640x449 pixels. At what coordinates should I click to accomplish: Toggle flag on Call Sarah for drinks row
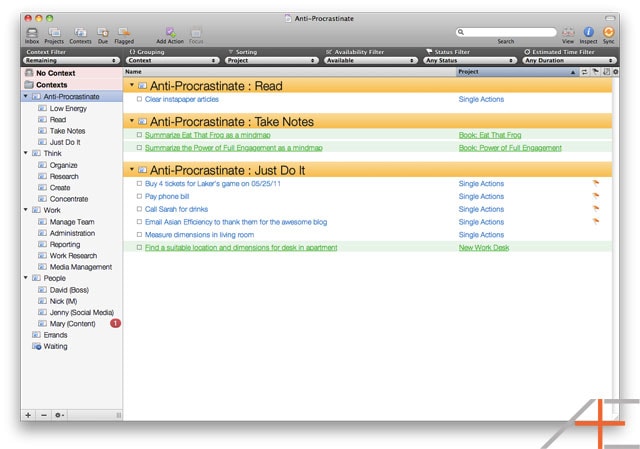pyautogui.click(x=596, y=209)
